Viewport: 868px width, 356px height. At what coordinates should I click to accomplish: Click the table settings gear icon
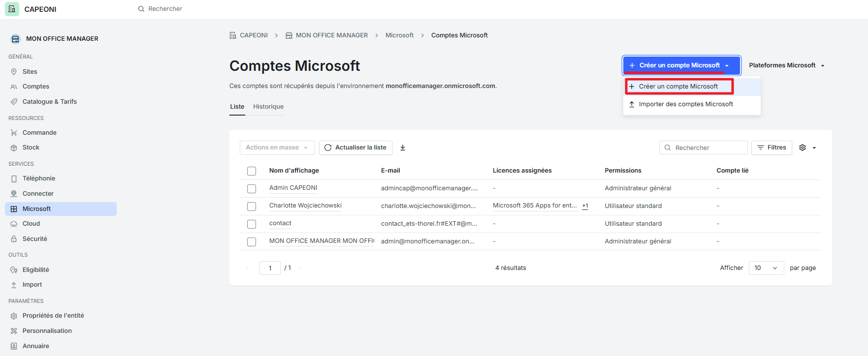803,148
